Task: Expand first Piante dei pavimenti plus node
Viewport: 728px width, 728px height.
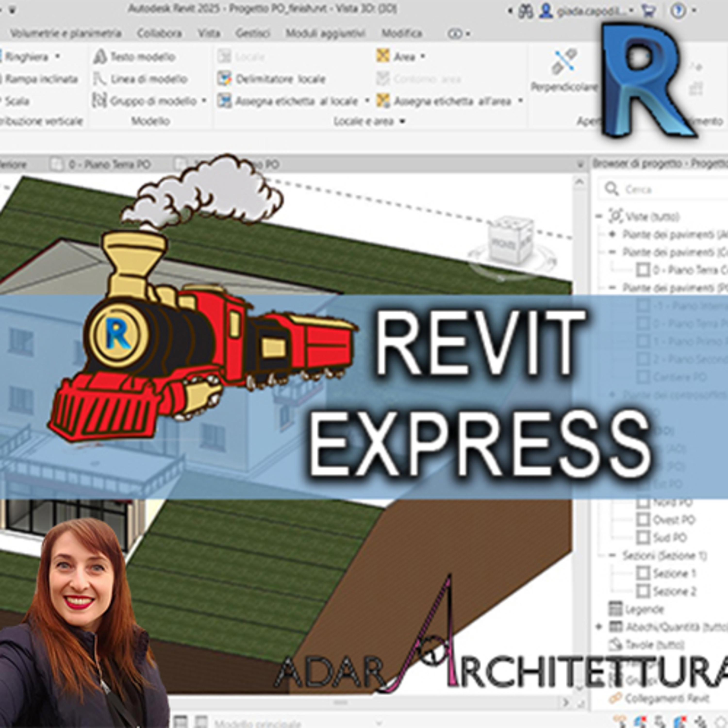Action: [612, 234]
